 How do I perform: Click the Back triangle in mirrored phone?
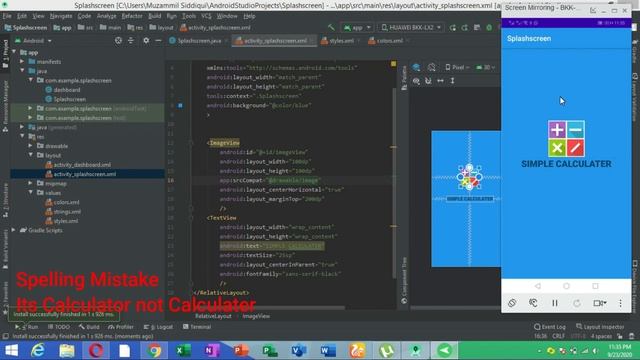click(x=538, y=286)
